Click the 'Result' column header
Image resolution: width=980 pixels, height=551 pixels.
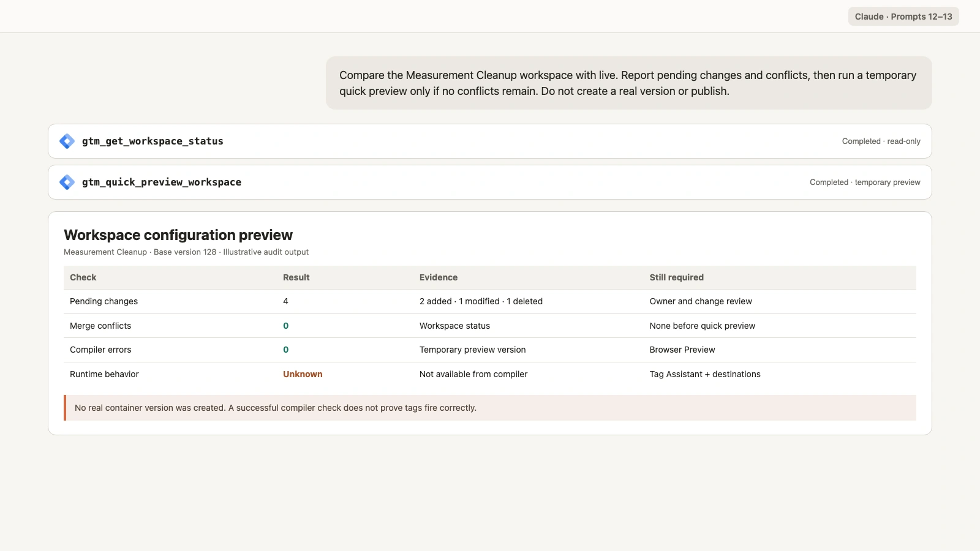[296, 277]
